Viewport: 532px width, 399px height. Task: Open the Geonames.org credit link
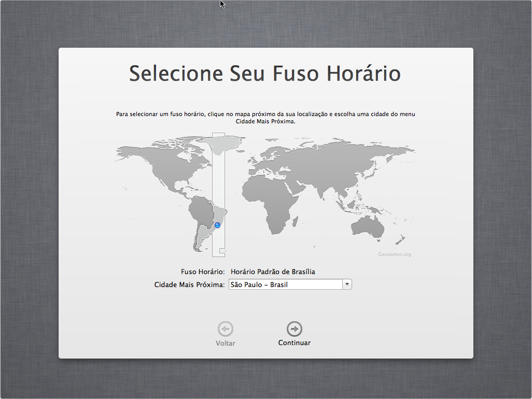pos(395,254)
